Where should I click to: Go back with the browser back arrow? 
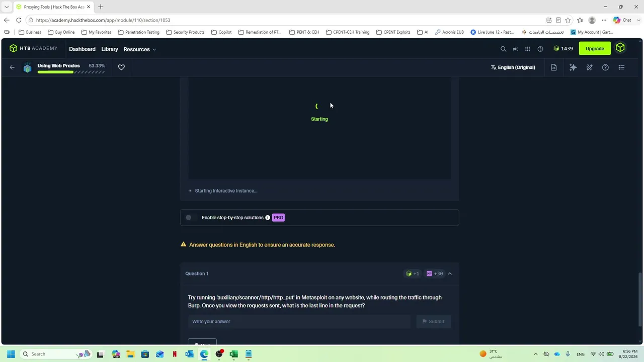6,20
